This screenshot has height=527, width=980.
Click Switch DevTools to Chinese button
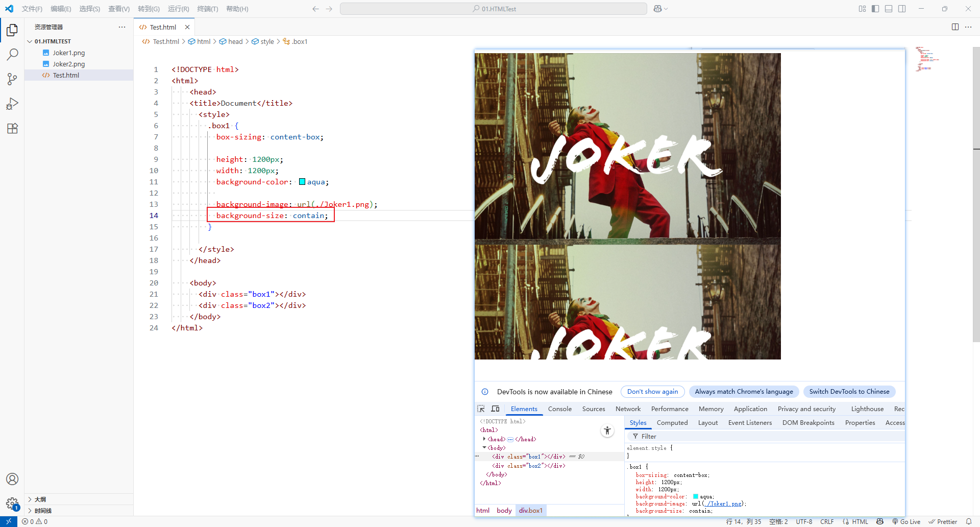click(849, 392)
